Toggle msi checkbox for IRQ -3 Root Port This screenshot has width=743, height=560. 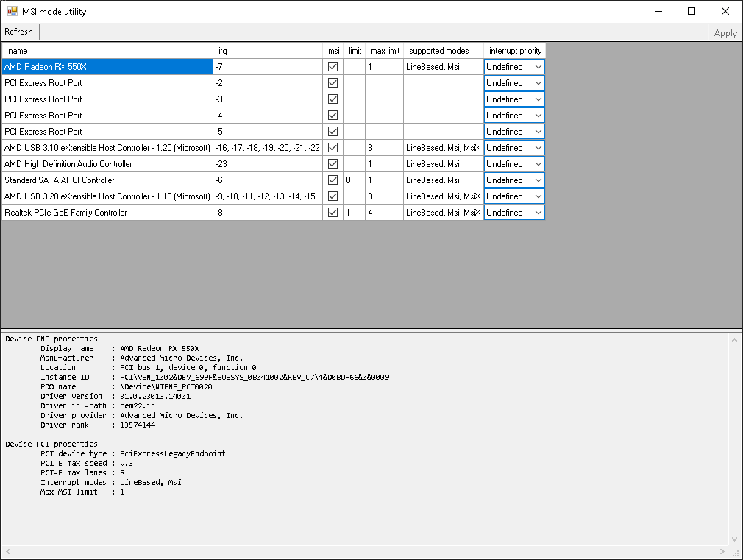click(x=333, y=99)
